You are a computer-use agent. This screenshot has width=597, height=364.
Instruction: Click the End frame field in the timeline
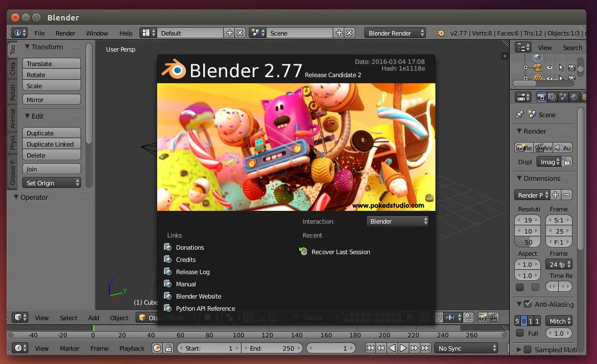tap(272, 348)
